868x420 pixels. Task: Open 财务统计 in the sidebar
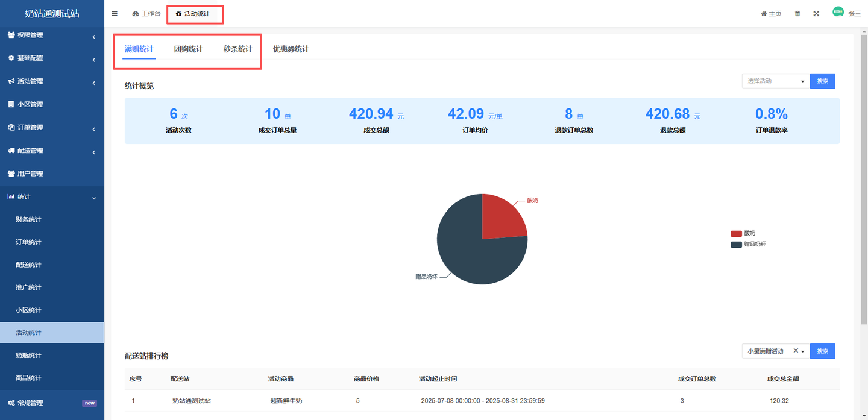pyautogui.click(x=28, y=219)
